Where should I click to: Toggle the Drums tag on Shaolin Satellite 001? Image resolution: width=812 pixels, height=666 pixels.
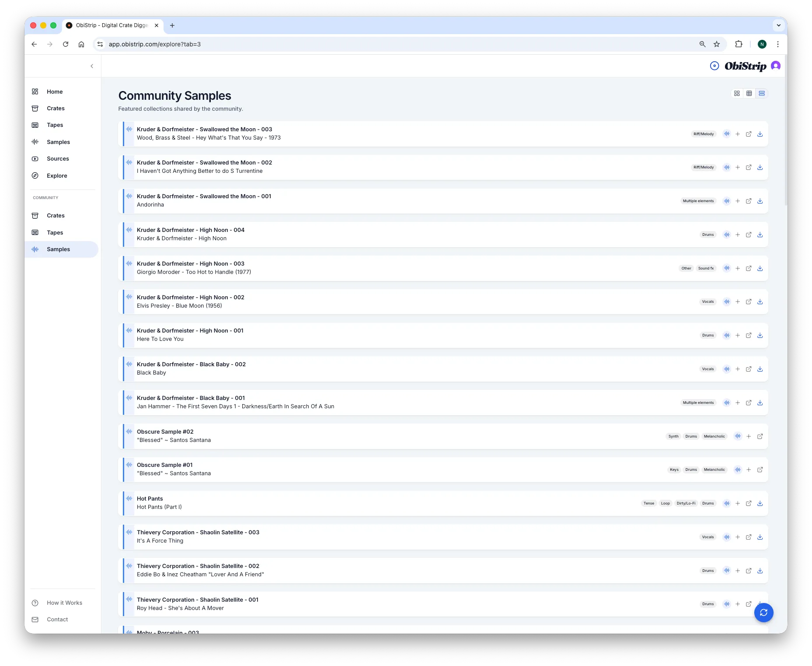coord(707,604)
